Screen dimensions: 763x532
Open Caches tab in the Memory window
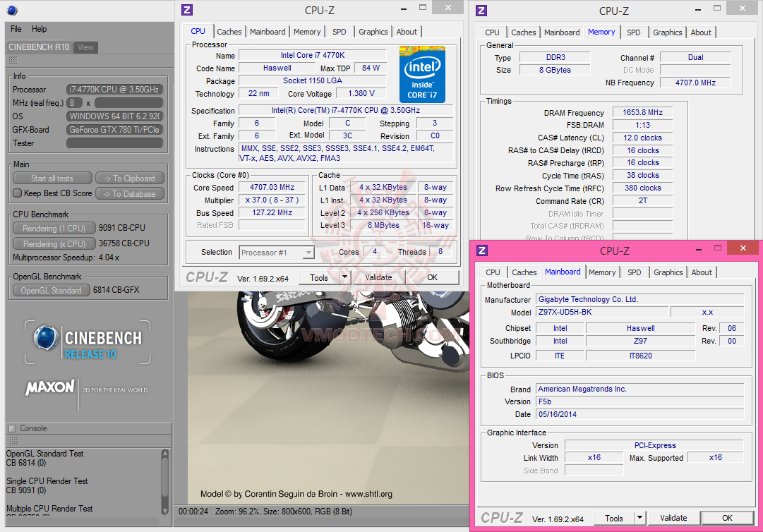point(524,32)
